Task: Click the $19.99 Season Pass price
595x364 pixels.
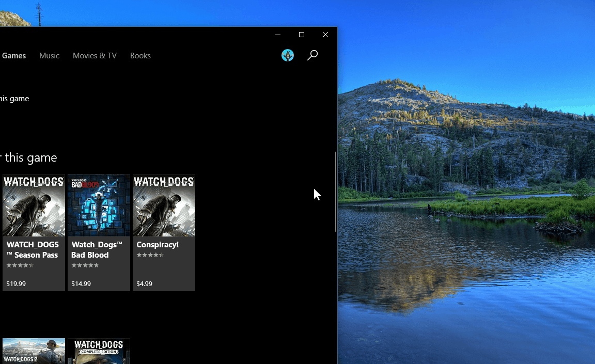Action: (16, 283)
